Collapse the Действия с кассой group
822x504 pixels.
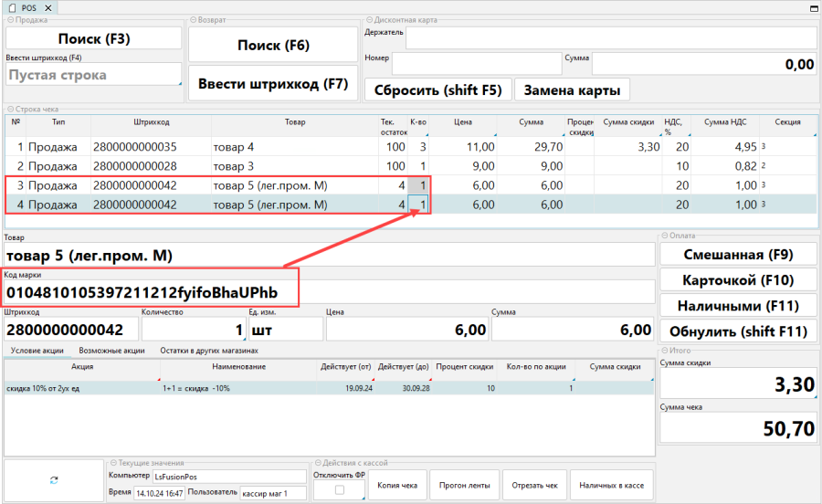coord(316,463)
